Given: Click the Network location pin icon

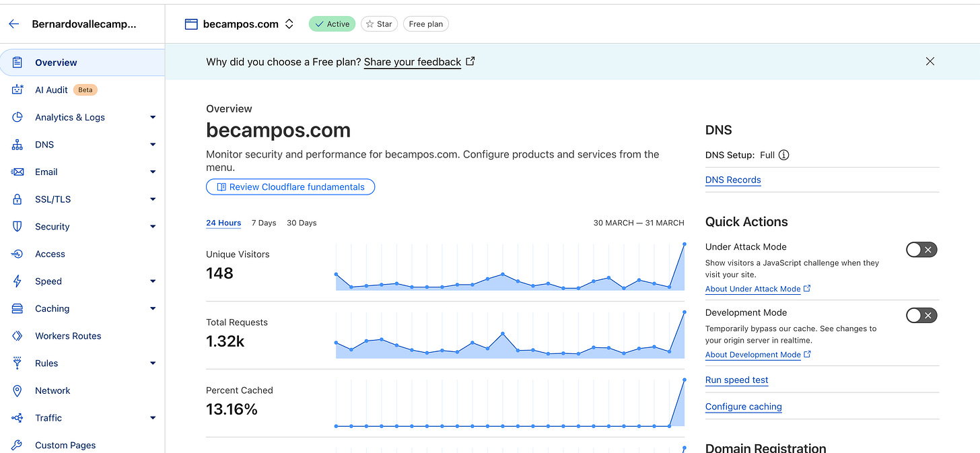Looking at the screenshot, I should 17,390.
